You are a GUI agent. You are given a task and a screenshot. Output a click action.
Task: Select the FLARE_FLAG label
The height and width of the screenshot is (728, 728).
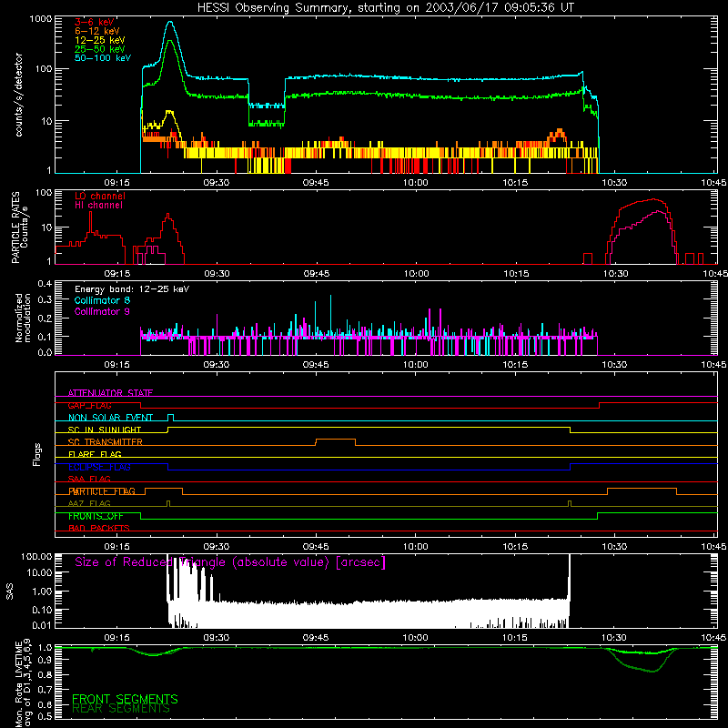tap(95, 454)
